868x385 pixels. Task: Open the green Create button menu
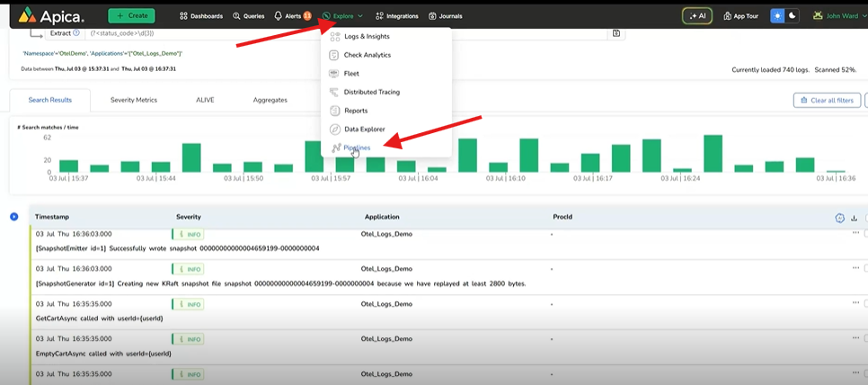131,16
